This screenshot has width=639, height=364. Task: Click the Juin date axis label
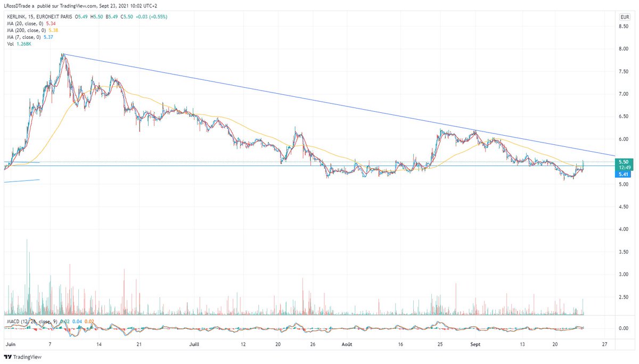point(10,345)
